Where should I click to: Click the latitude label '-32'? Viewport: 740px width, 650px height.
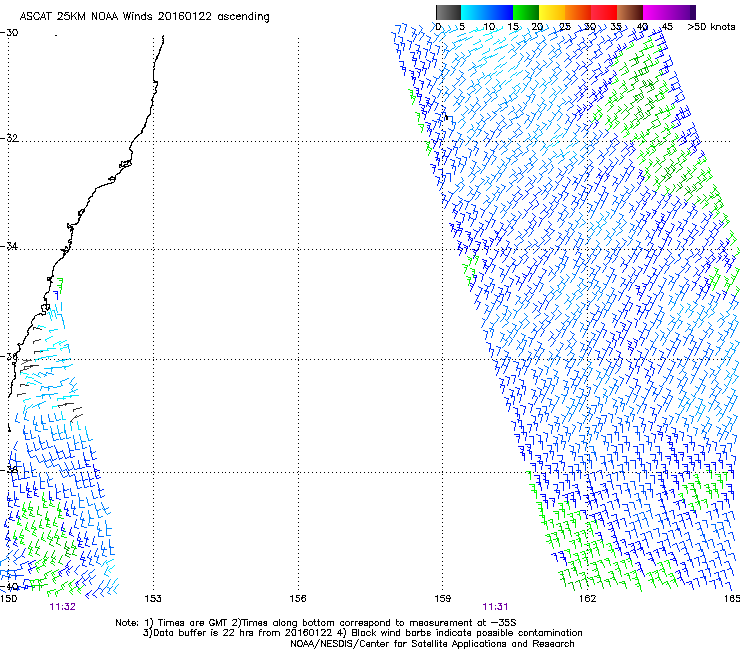(9, 138)
